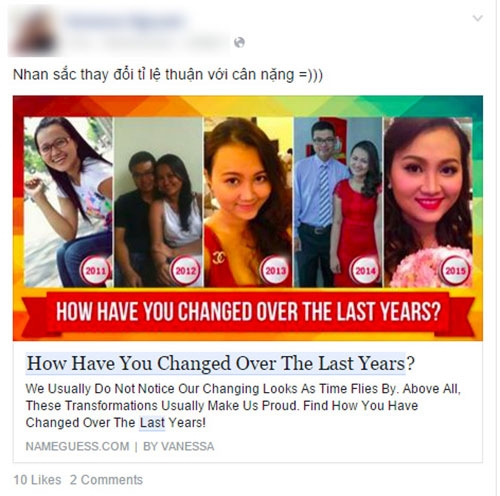Visit the NAMEGUESS.COM source link
This screenshot has width=500, height=496.
coord(77,446)
